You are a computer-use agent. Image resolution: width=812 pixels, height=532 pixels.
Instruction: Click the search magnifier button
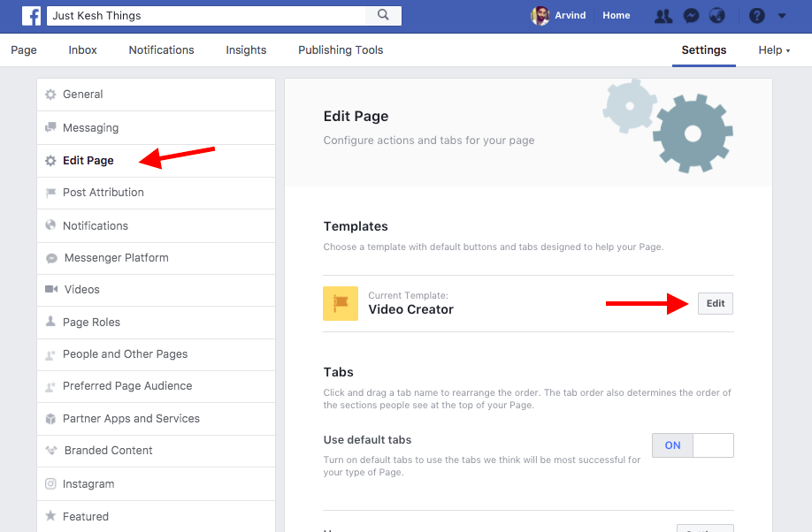tap(383, 15)
